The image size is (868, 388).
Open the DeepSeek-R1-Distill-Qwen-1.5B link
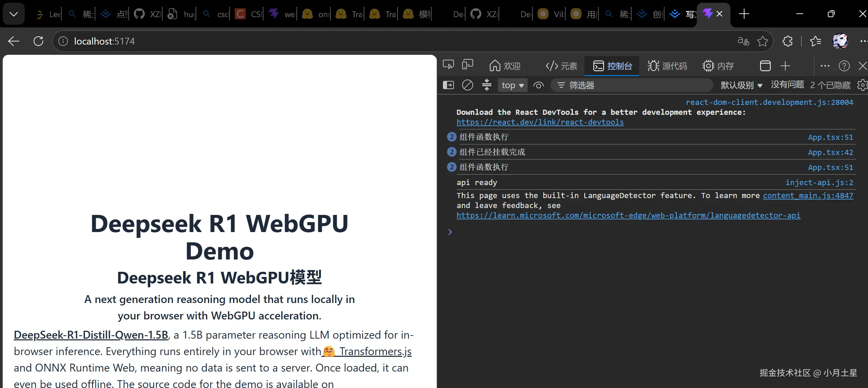point(91,335)
